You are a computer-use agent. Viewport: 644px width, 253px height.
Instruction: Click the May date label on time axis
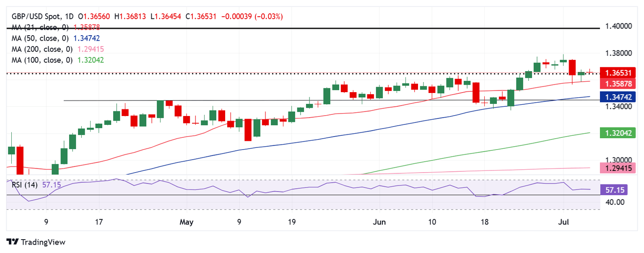point(186,222)
